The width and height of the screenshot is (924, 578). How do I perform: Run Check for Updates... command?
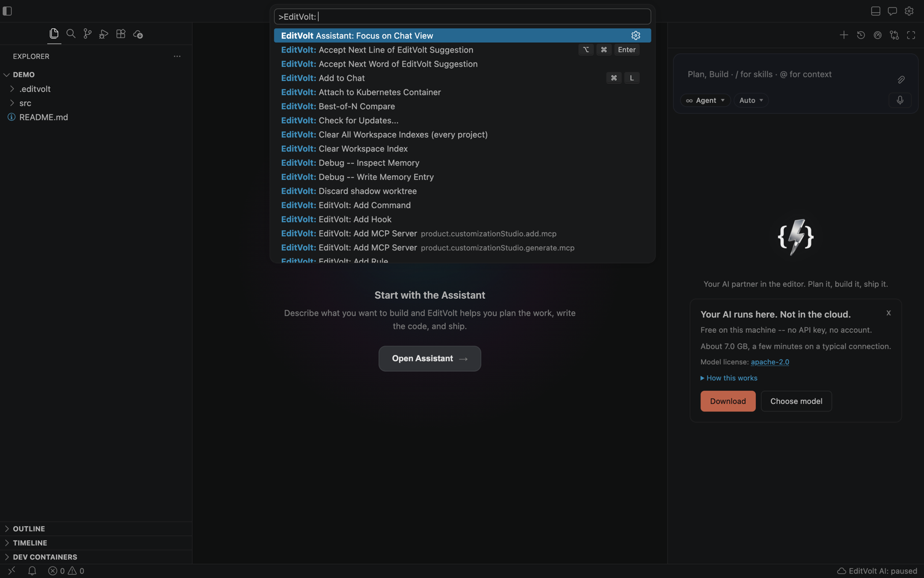click(x=463, y=120)
